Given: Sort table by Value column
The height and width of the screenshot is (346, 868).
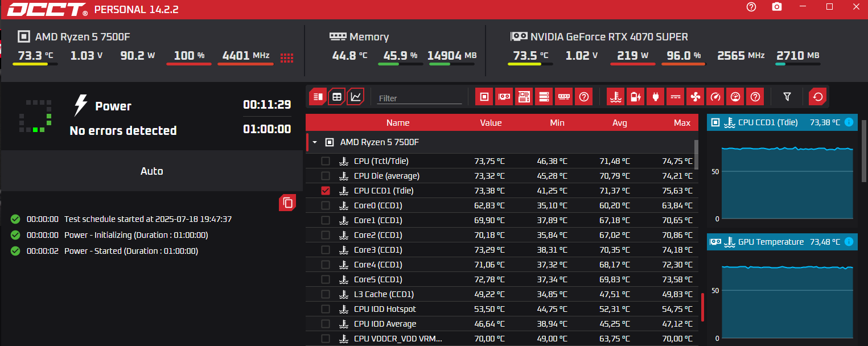Looking at the screenshot, I should pyautogui.click(x=491, y=123).
